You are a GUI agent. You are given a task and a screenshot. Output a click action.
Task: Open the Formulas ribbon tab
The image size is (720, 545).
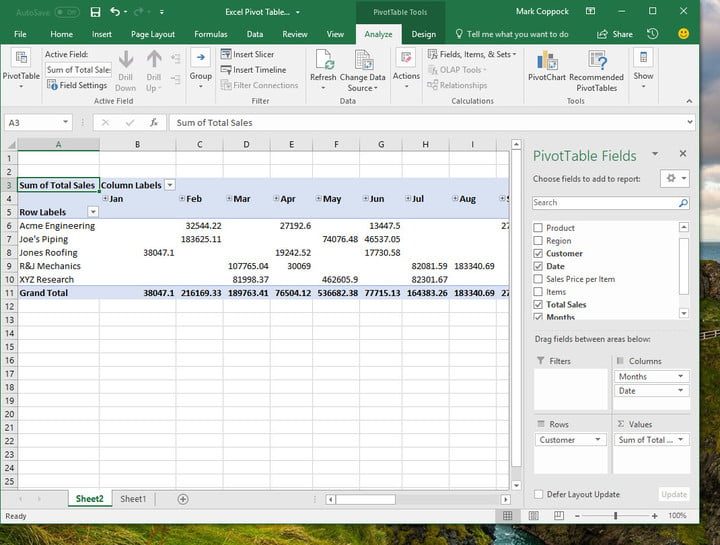pyautogui.click(x=210, y=34)
